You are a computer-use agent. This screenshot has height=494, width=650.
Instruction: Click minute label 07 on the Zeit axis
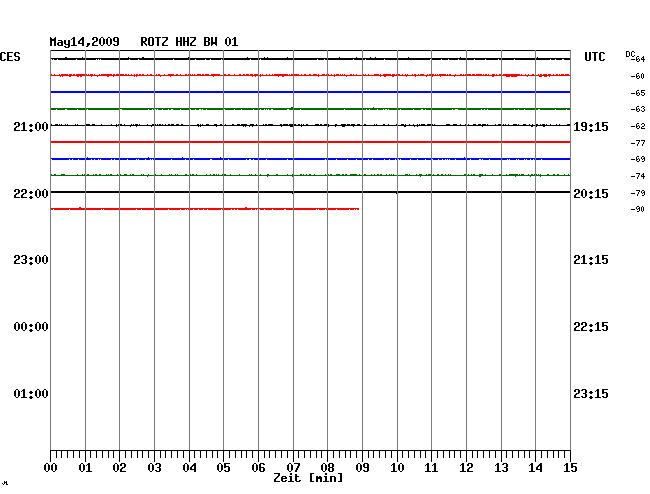(293, 468)
